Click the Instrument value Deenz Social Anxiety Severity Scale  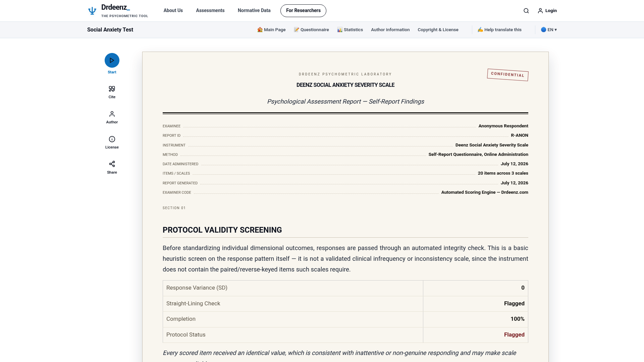click(492, 145)
